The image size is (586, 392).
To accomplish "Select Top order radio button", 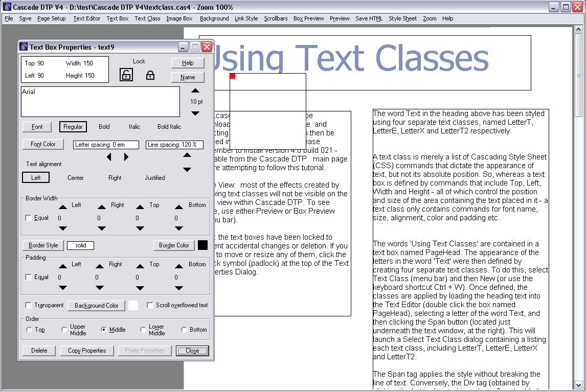I will [29, 330].
